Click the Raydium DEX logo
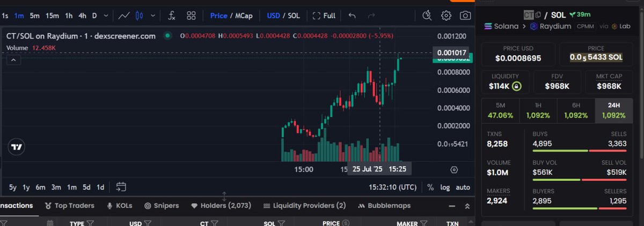Image resolution: width=644 pixels, height=226 pixels. 533,26
